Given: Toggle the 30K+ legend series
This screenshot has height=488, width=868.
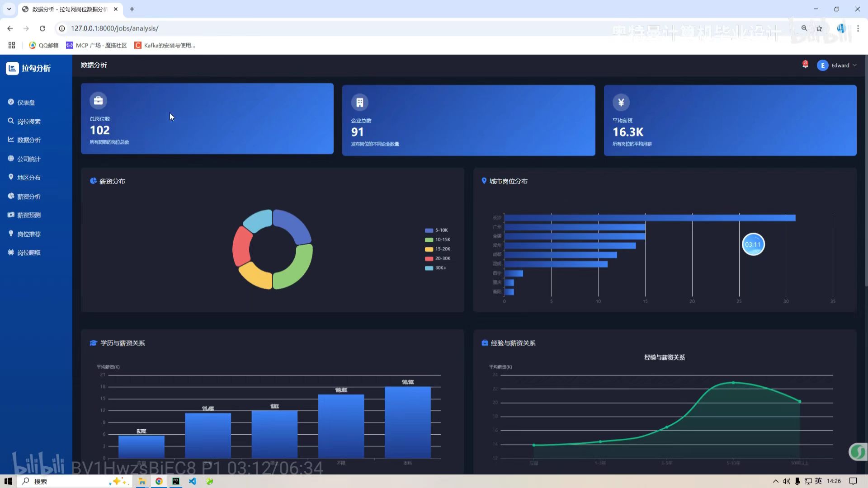Looking at the screenshot, I should pyautogui.click(x=436, y=268).
